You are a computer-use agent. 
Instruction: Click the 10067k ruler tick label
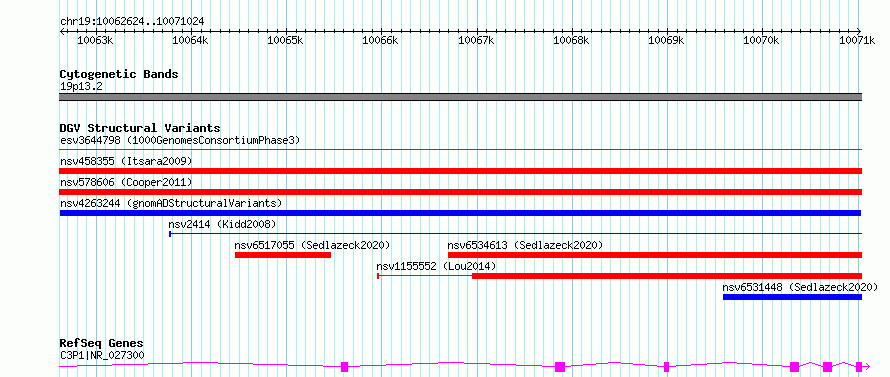(x=476, y=41)
